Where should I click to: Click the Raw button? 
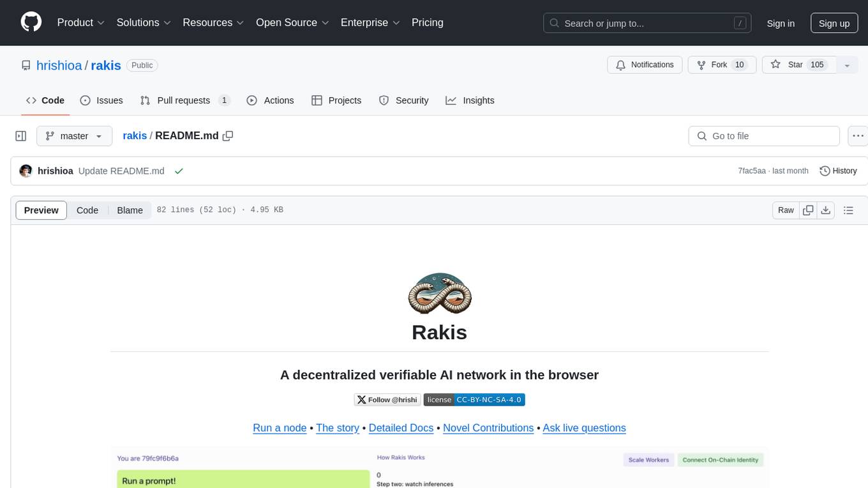tap(786, 210)
